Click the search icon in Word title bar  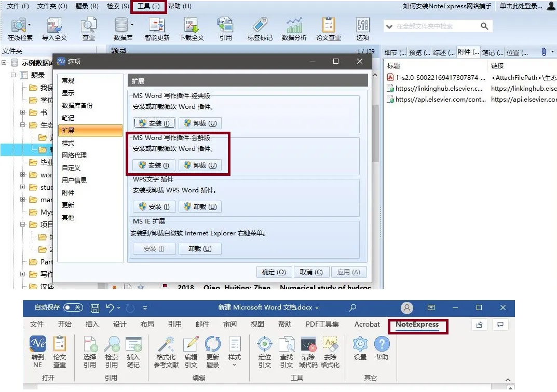pyautogui.click(x=352, y=307)
